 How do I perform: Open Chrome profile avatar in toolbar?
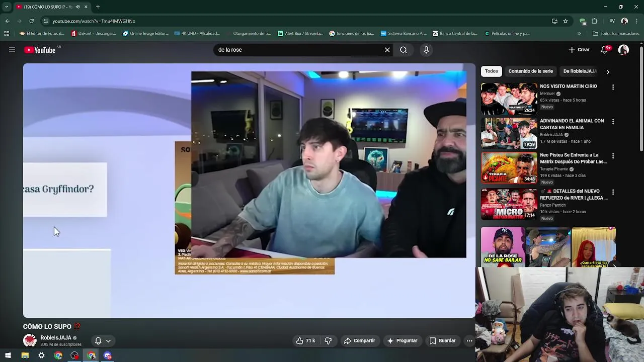coord(624,21)
